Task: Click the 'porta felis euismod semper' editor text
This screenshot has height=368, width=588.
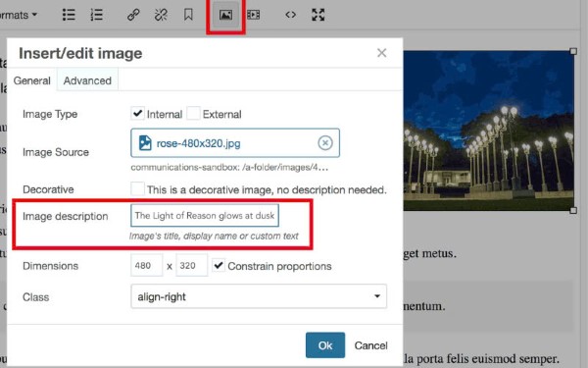Action: click(x=487, y=358)
